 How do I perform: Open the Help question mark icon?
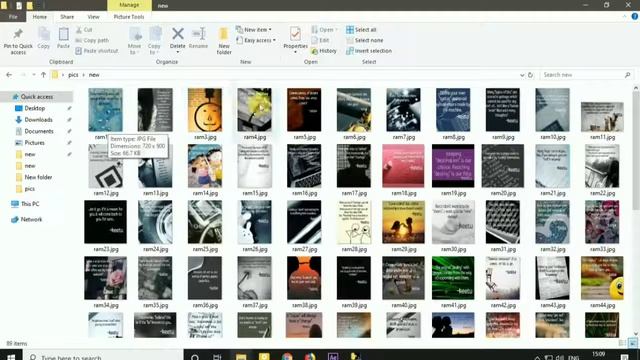click(x=635, y=16)
